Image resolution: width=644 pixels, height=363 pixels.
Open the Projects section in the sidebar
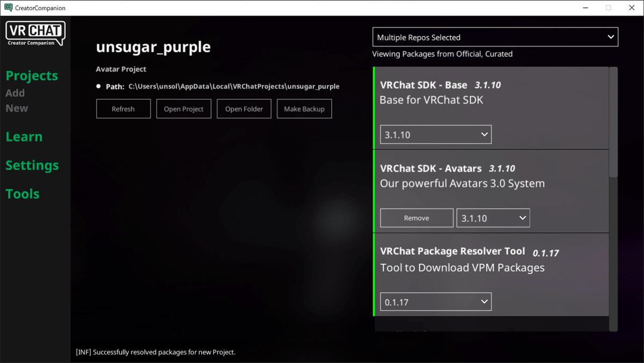click(32, 76)
